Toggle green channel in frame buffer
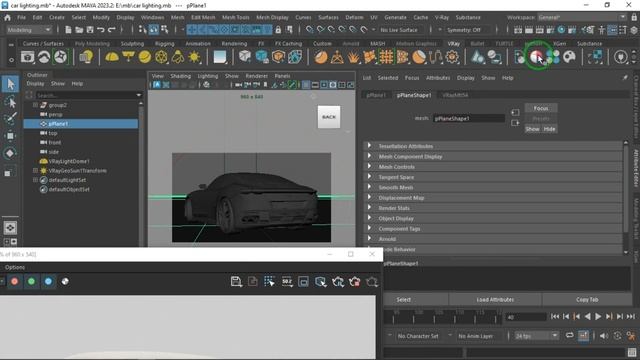Screen dimensions: 640x360 point(31,281)
